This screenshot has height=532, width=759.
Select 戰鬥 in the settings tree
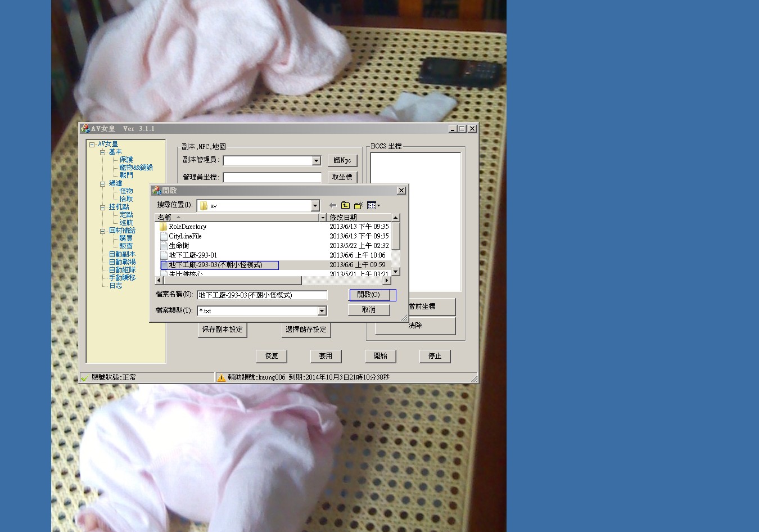pos(126,175)
